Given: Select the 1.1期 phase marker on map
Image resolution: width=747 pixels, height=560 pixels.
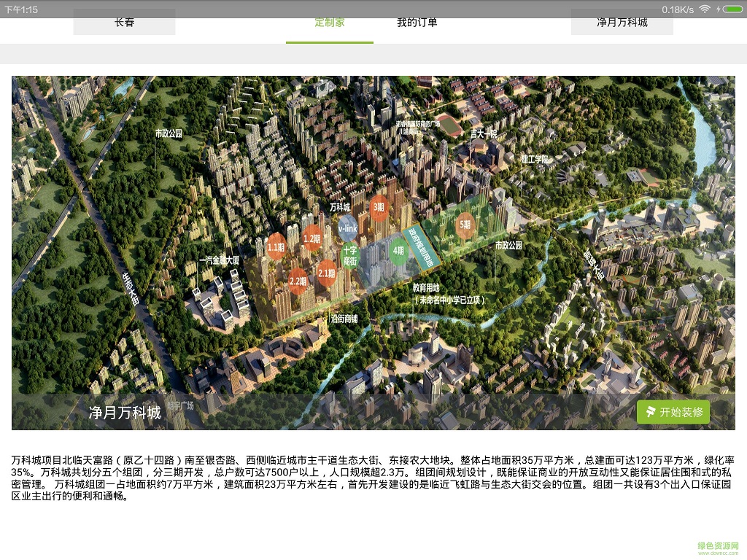Looking at the screenshot, I should coord(275,247).
